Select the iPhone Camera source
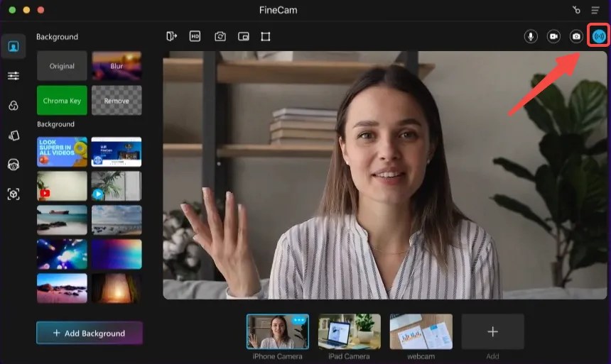This screenshot has width=611, height=364. click(x=278, y=331)
